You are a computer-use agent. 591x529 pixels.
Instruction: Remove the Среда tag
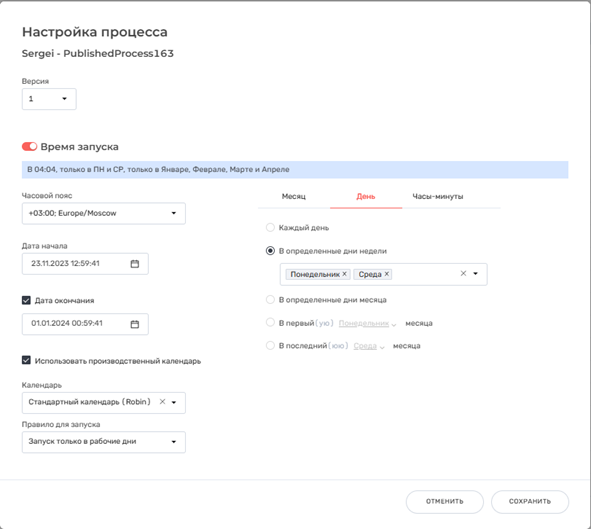(x=386, y=274)
